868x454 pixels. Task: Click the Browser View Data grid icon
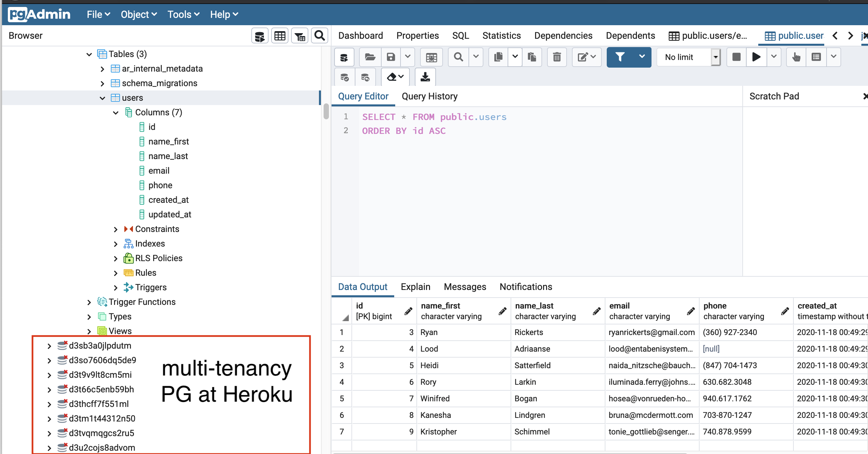[280, 36]
